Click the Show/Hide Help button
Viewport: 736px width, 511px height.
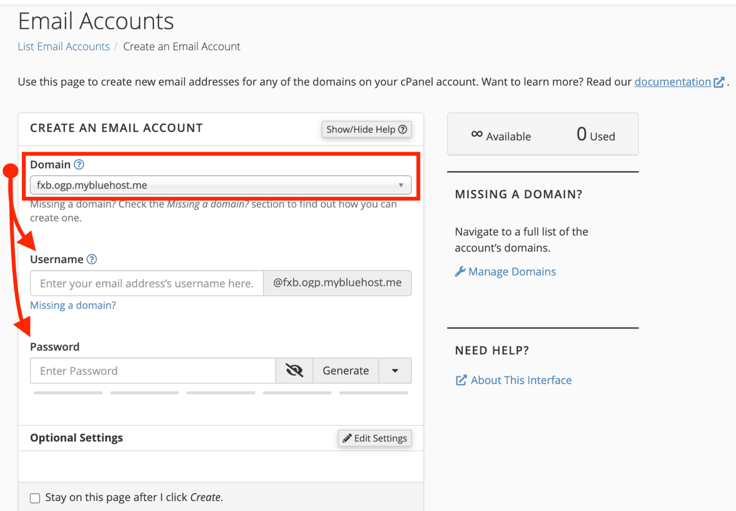tap(367, 130)
